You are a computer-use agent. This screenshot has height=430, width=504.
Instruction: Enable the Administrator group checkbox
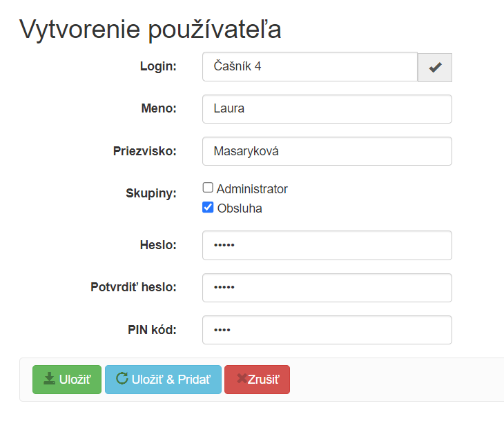coord(208,188)
